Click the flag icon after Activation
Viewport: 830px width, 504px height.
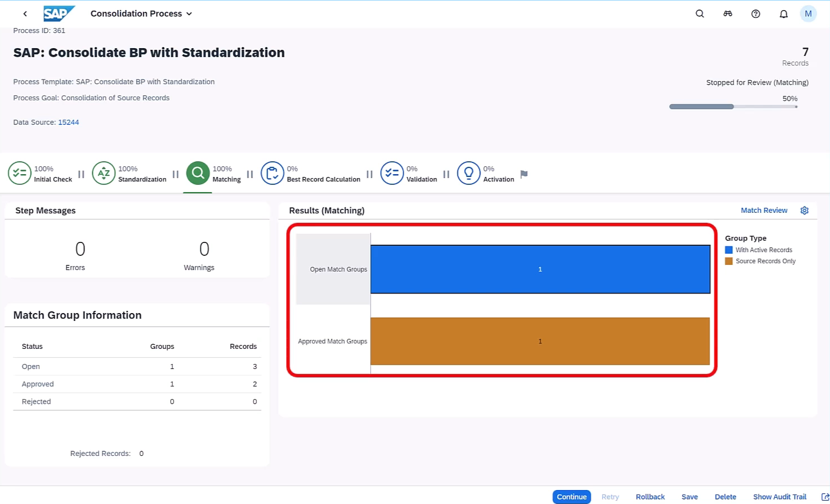pos(524,174)
